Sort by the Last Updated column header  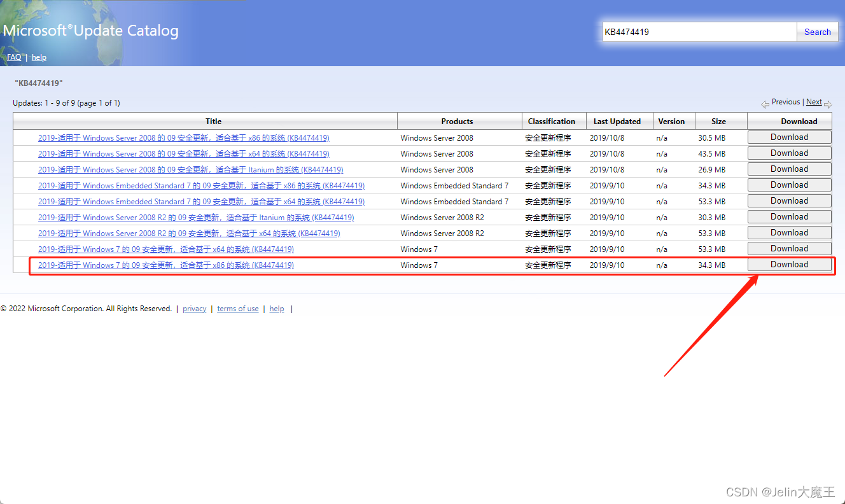pos(617,122)
